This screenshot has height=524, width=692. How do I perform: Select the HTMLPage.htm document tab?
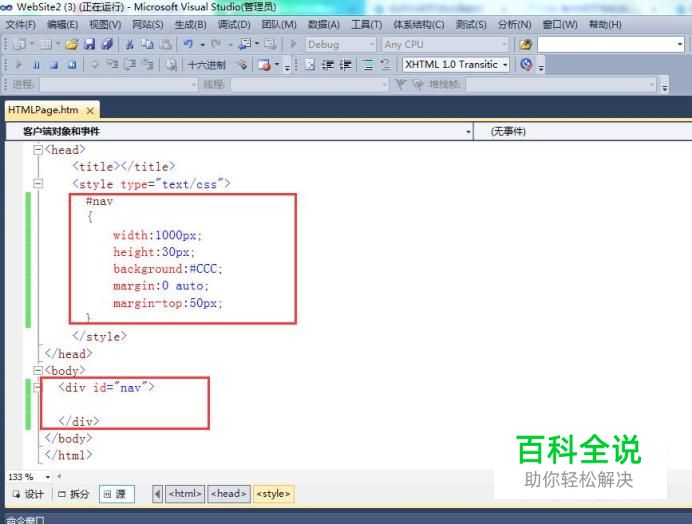(x=43, y=110)
